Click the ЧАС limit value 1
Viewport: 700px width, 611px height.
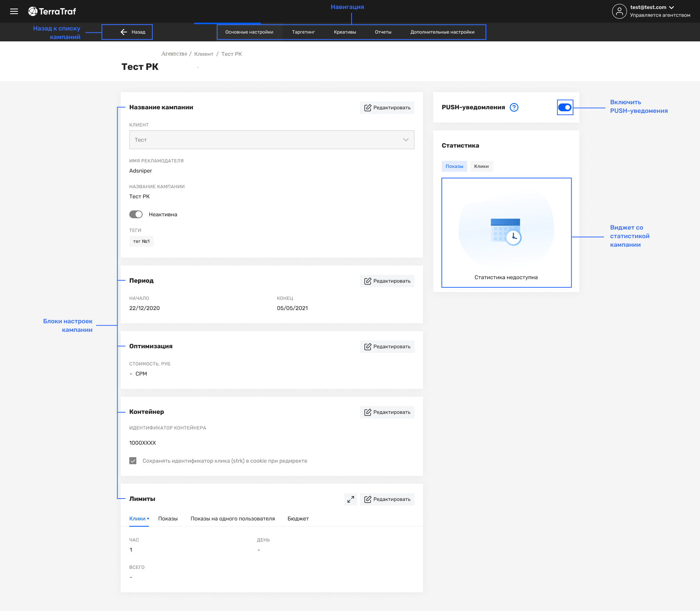coord(131,550)
